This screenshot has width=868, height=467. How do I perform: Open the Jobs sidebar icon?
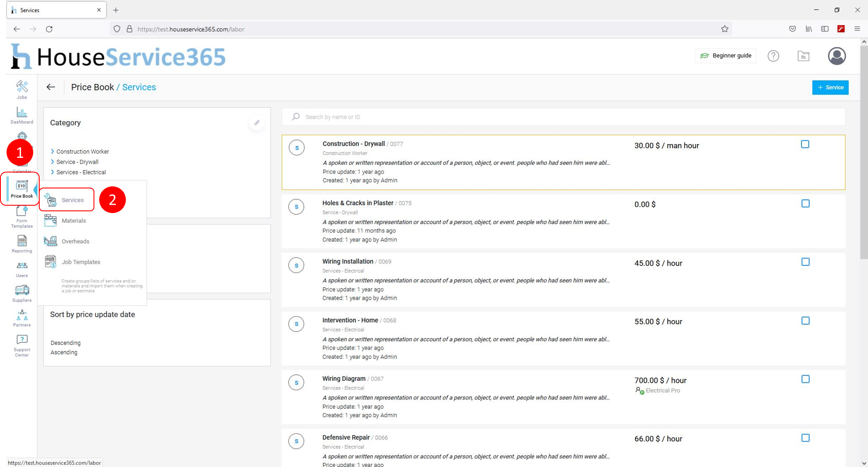(x=22, y=90)
